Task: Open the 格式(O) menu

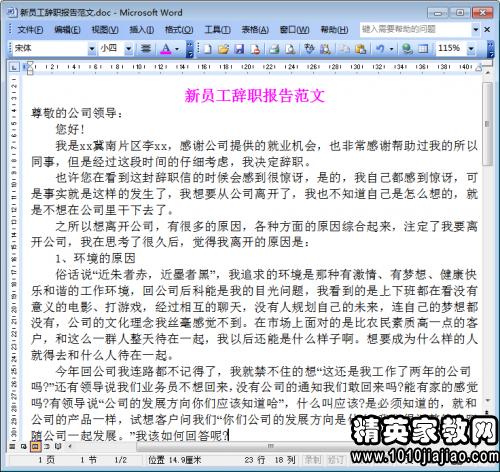Action: coord(179,30)
